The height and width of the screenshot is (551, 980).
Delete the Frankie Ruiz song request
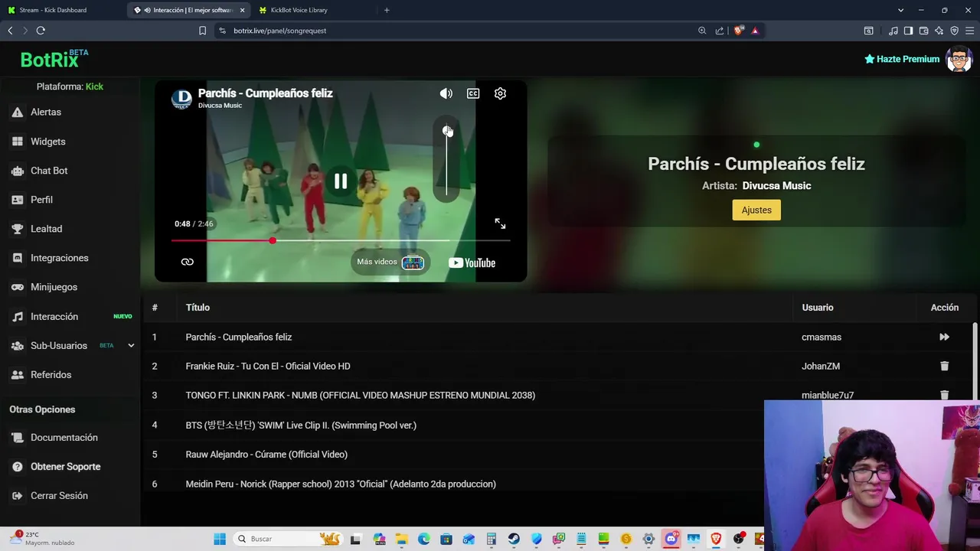pos(944,366)
